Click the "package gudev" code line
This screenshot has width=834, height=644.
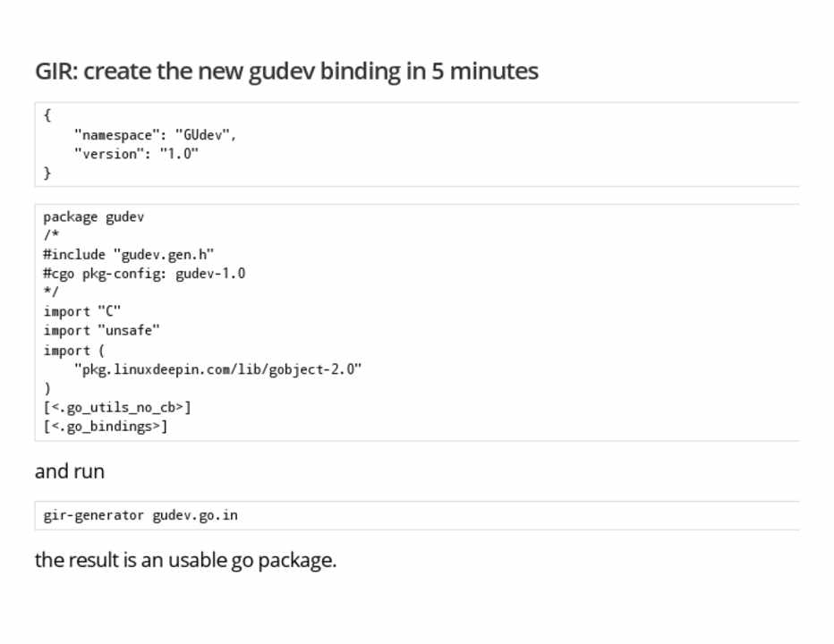coord(93,216)
